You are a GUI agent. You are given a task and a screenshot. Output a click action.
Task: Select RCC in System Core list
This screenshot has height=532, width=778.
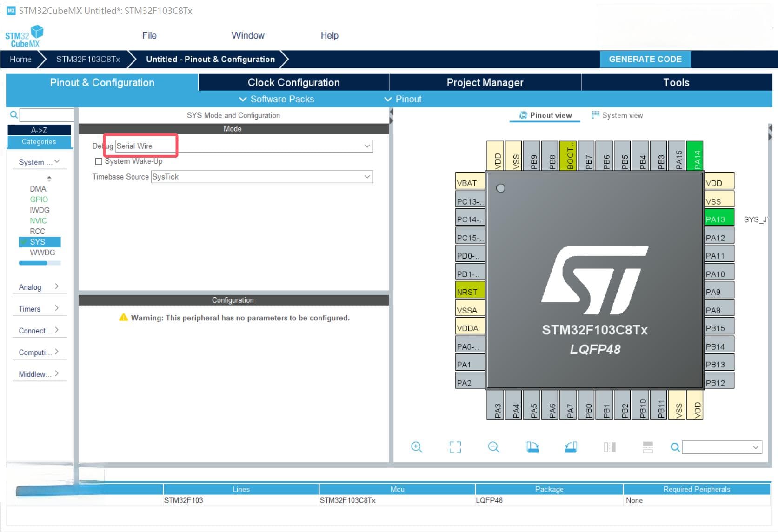coord(37,232)
